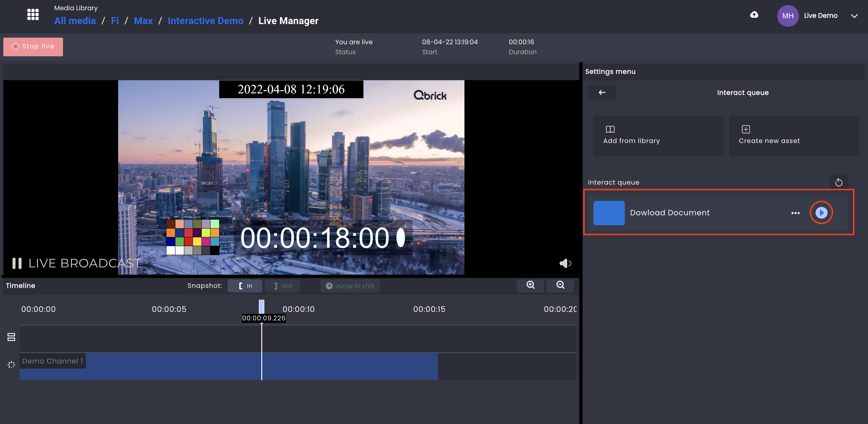Click the 08-04-22 13:19:04 start time

[450, 42]
